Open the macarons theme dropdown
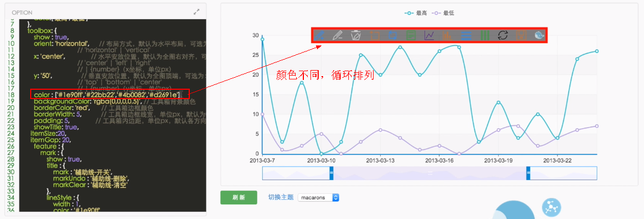This screenshot has height=219, width=644. (x=318, y=197)
